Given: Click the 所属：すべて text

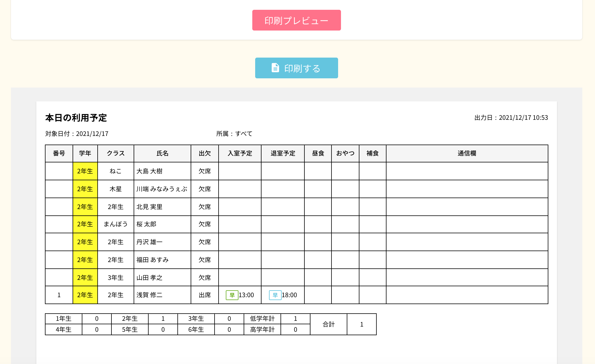Looking at the screenshot, I should pyautogui.click(x=234, y=134).
